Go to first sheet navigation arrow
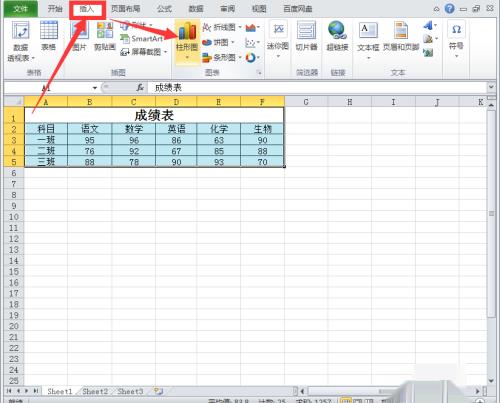This screenshot has height=403, width=500. click(x=9, y=391)
